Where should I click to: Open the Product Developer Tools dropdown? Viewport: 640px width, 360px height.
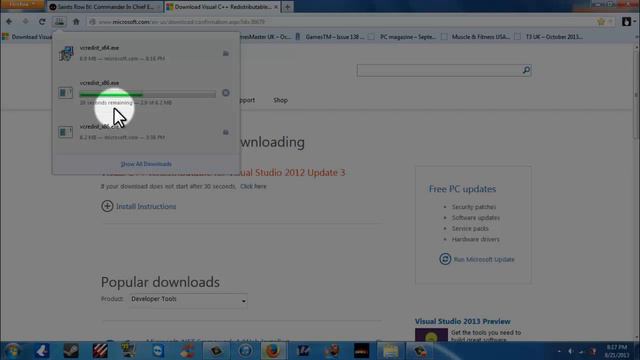(189, 300)
